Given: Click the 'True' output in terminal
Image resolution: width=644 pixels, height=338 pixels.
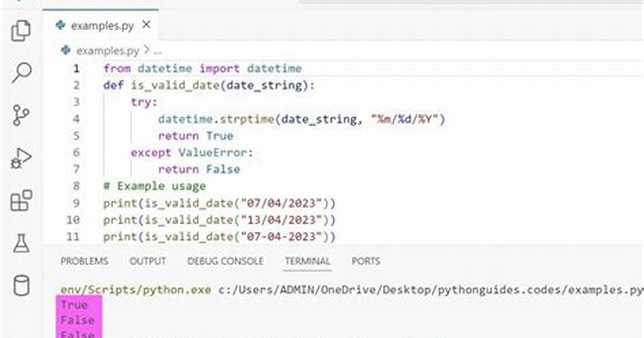Looking at the screenshot, I should click(x=74, y=305).
